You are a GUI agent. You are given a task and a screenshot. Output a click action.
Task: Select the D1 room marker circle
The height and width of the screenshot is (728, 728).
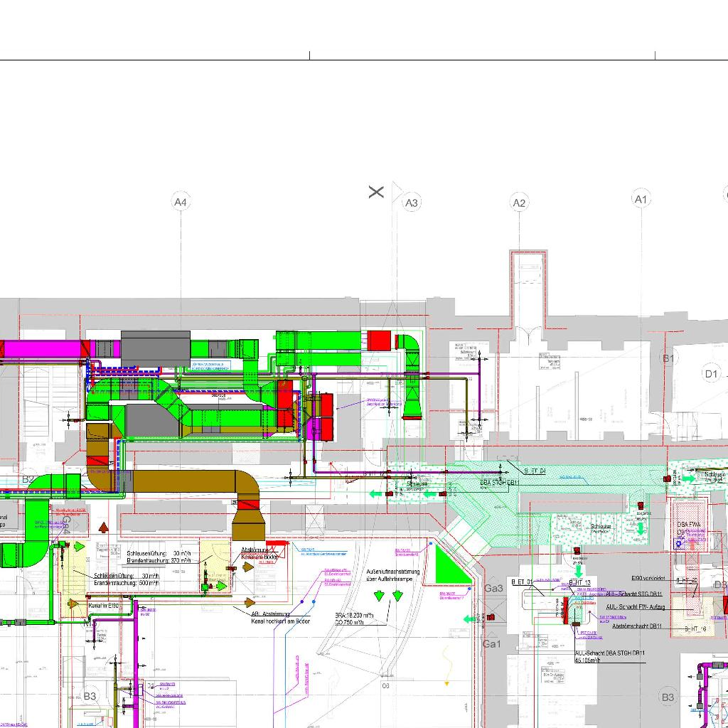click(711, 373)
